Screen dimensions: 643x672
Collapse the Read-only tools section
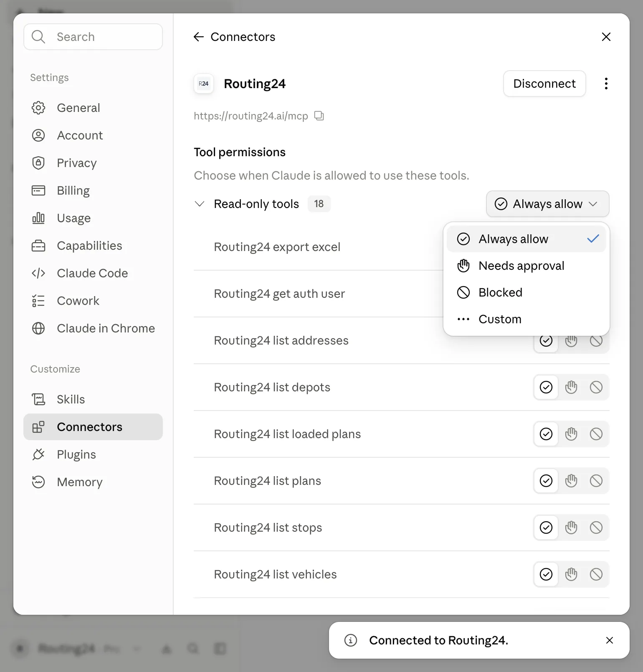[x=200, y=204]
